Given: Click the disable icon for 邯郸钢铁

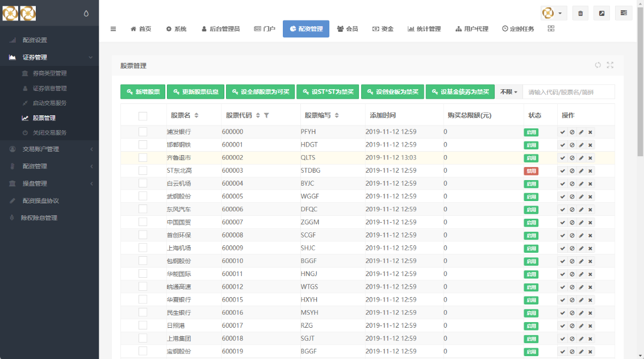Looking at the screenshot, I should click(x=572, y=145).
